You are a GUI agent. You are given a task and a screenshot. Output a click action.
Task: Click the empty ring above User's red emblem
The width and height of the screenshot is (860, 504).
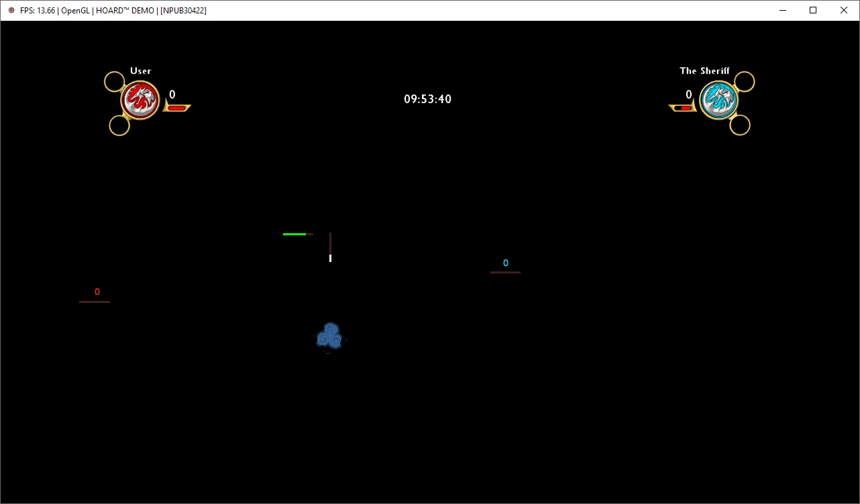click(115, 82)
